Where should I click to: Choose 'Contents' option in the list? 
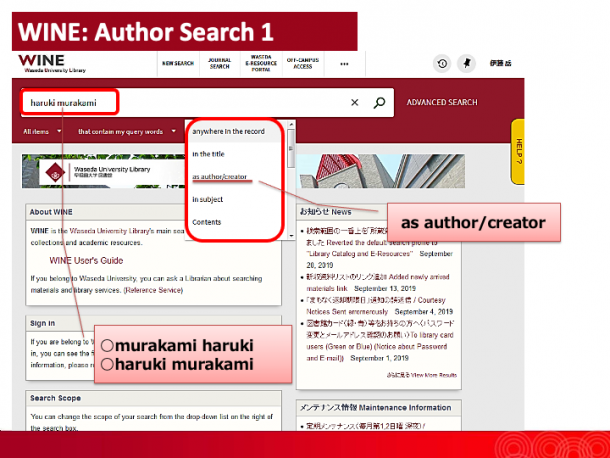pos(207,222)
